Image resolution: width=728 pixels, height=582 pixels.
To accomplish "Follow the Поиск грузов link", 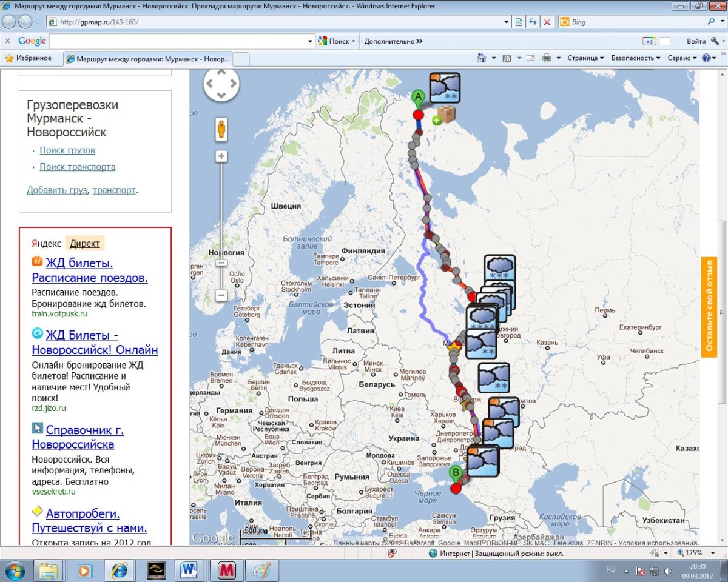I will pos(67,150).
